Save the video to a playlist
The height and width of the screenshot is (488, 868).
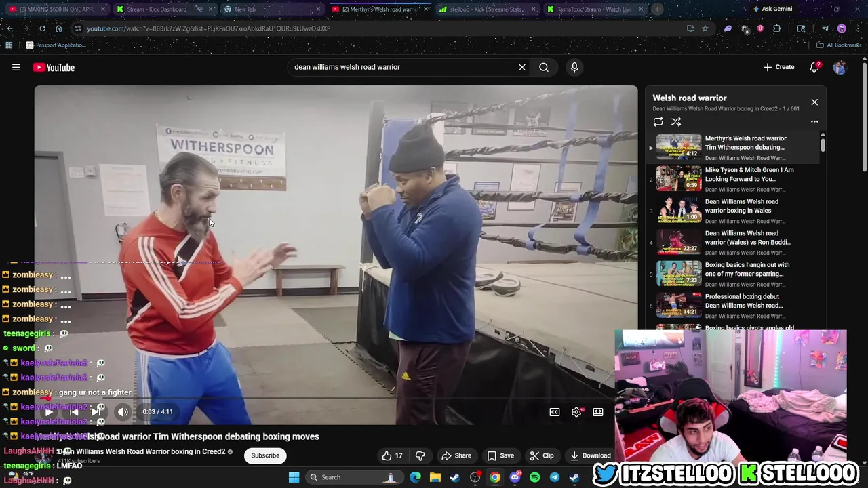(500, 455)
